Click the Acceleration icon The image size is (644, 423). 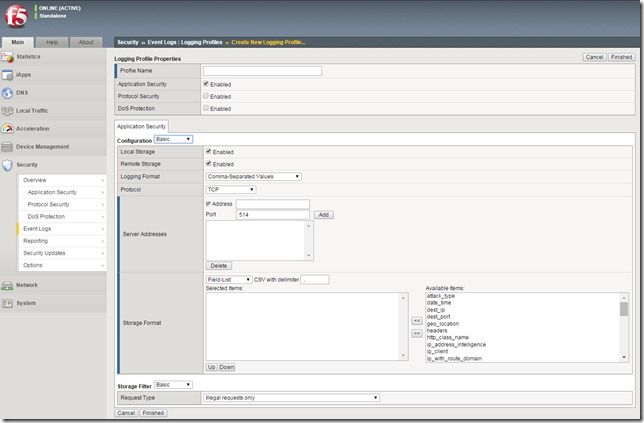[x=8, y=128]
